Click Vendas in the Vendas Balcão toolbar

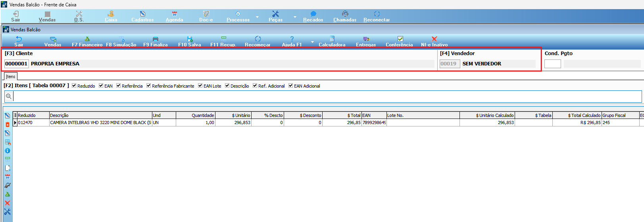(53, 41)
